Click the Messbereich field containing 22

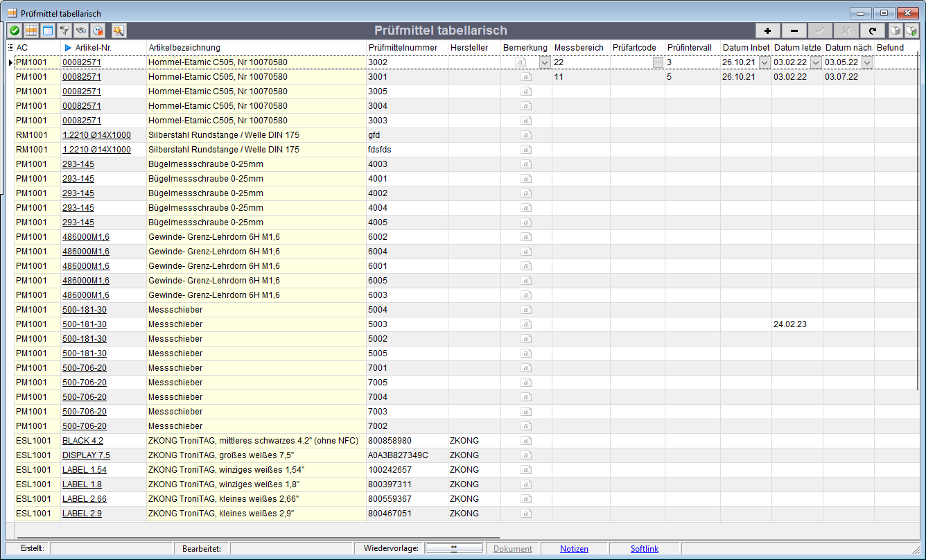[x=581, y=62]
